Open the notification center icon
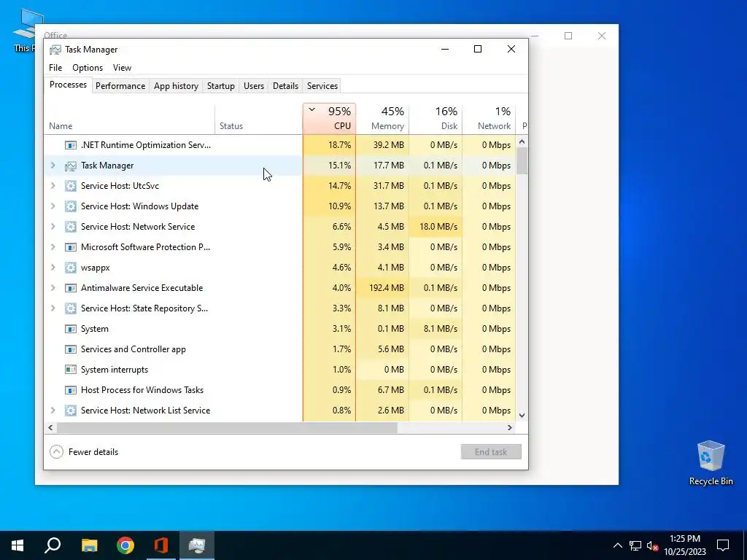 [x=723, y=545]
